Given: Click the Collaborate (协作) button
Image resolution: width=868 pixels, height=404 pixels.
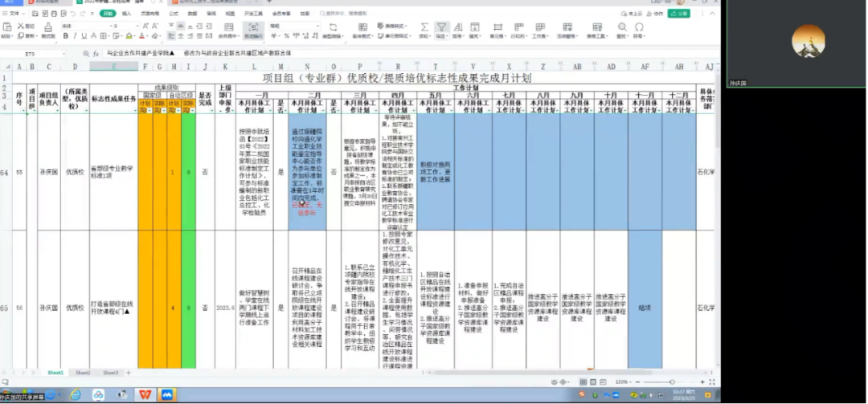Looking at the screenshot, I should tap(656, 14).
